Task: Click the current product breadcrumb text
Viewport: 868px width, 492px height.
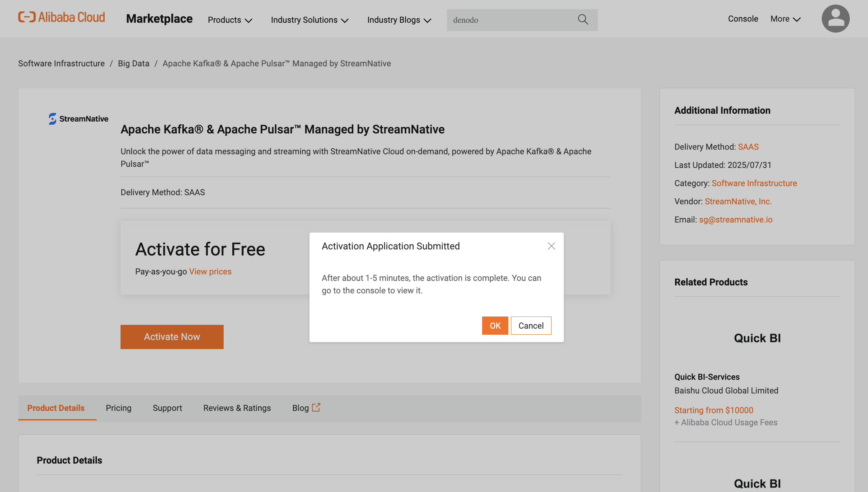Action: 277,63
